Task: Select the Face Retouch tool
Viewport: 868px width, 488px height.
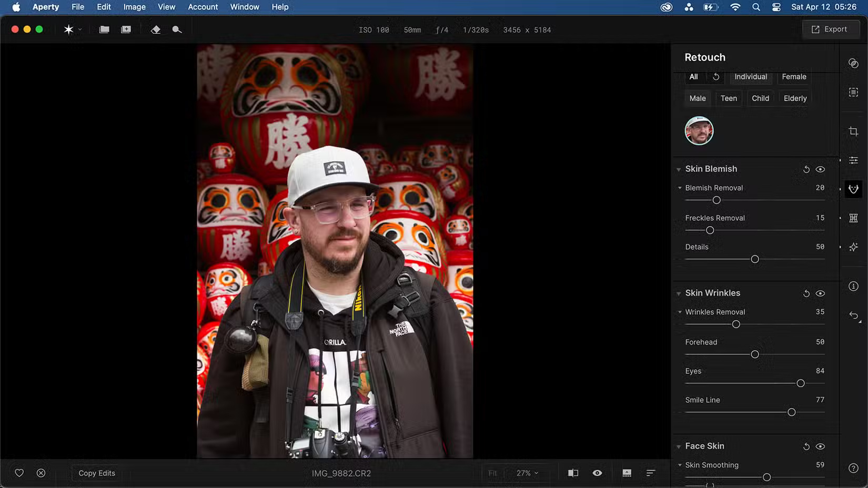Action: pyautogui.click(x=853, y=189)
